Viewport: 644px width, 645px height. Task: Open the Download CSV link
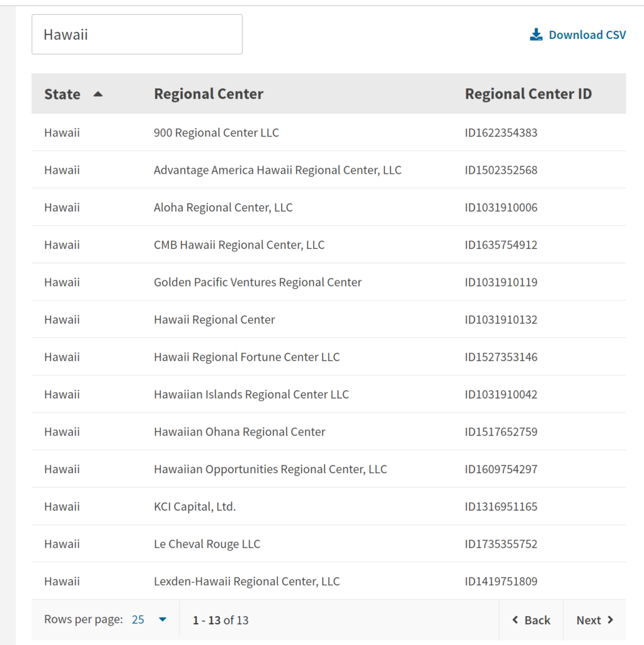point(578,35)
